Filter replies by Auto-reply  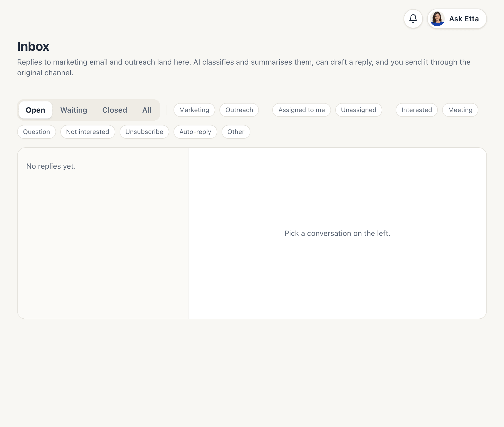195,132
